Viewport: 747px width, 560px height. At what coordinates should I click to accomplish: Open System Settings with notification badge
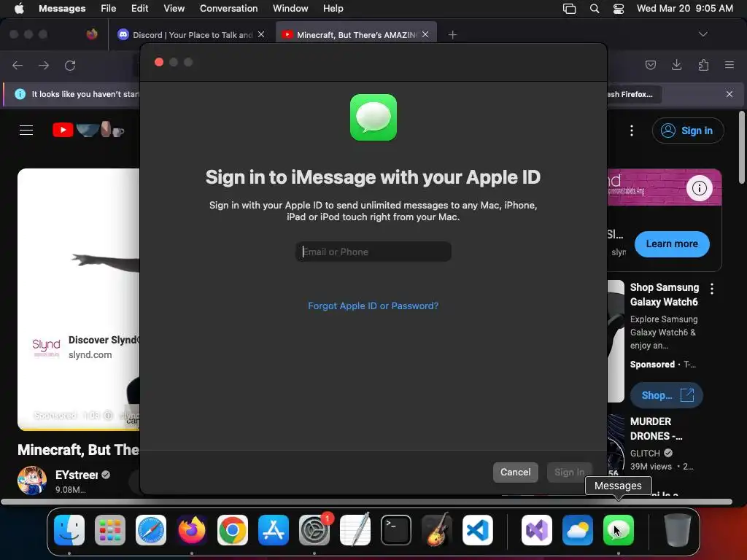[x=314, y=530]
